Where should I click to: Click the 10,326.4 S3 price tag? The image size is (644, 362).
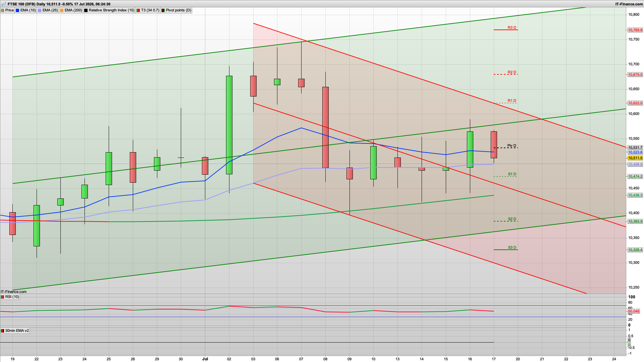point(635,250)
